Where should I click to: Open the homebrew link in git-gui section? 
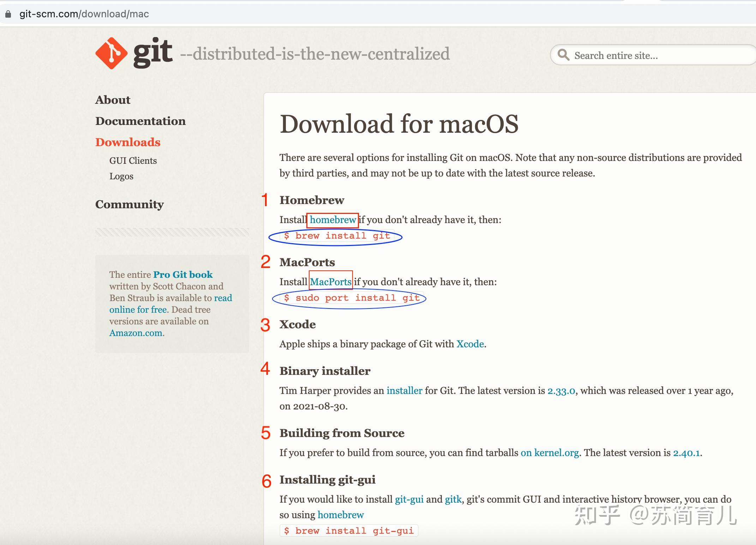[340, 515]
